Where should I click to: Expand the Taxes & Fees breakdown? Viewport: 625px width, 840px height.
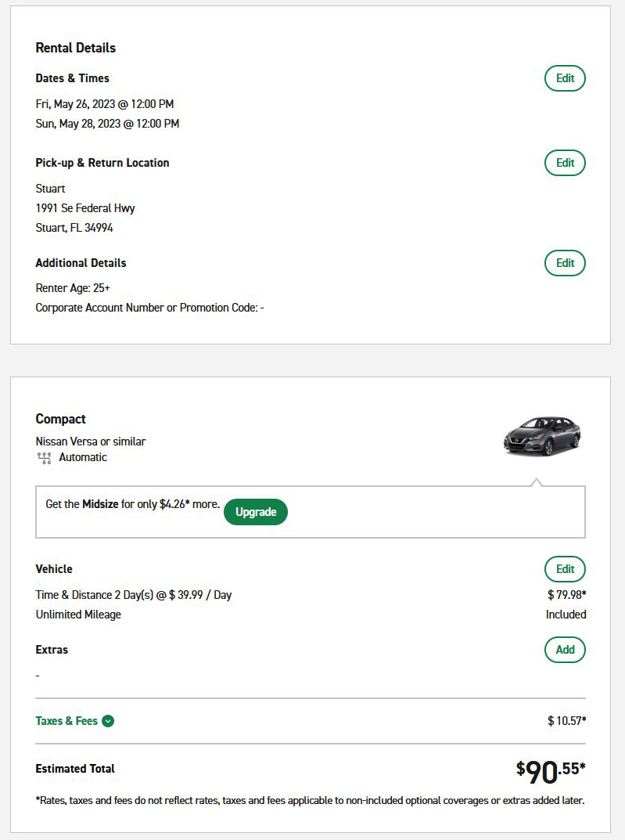pos(74,721)
